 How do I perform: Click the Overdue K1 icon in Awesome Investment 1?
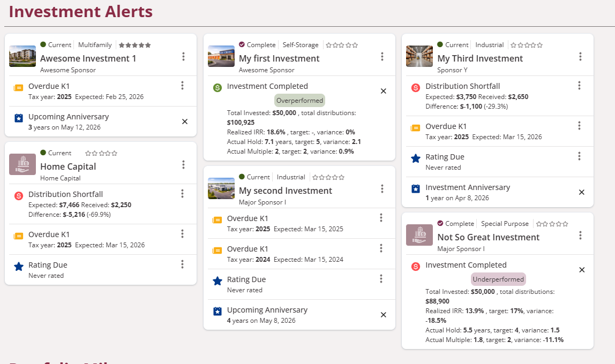coord(19,88)
